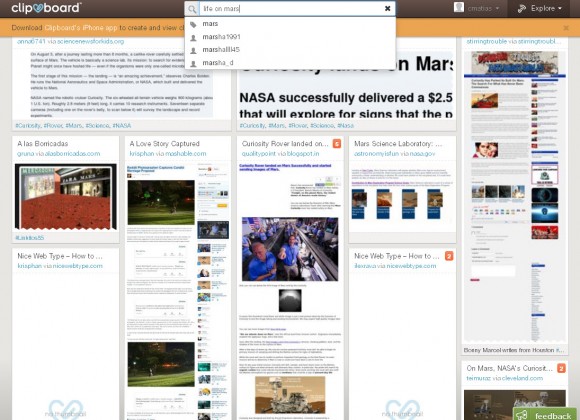This screenshot has width=580, height=420.
Task: Open the 'Mars Science Laboratory' clip title
Action: click(x=398, y=144)
